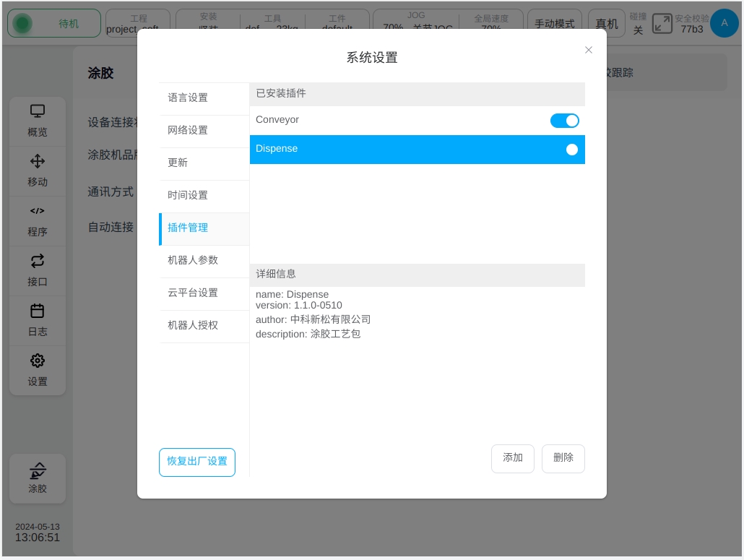This screenshot has height=560, width=744.
Task: Open 网络设置 network settings tab
Action: tap(188, 130)
